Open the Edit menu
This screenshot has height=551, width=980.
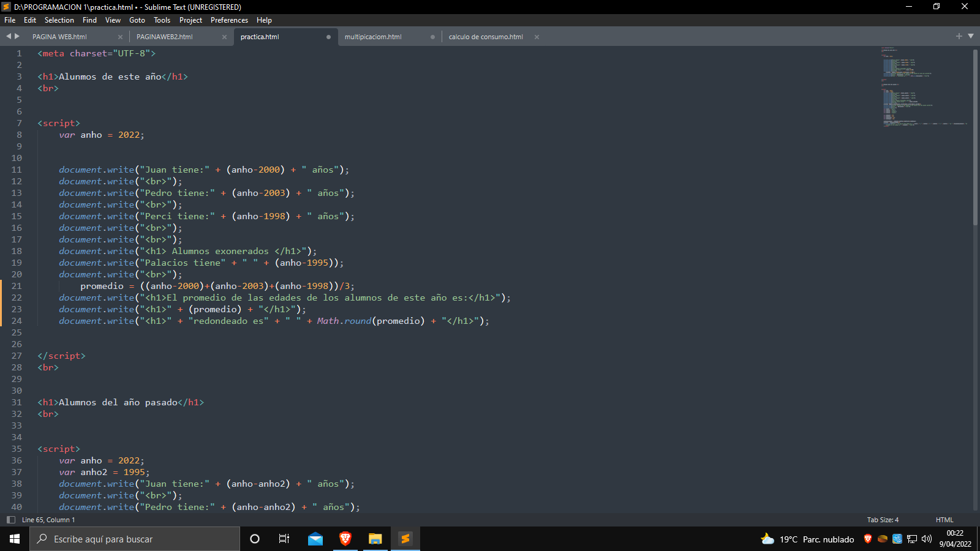point(30,20)
